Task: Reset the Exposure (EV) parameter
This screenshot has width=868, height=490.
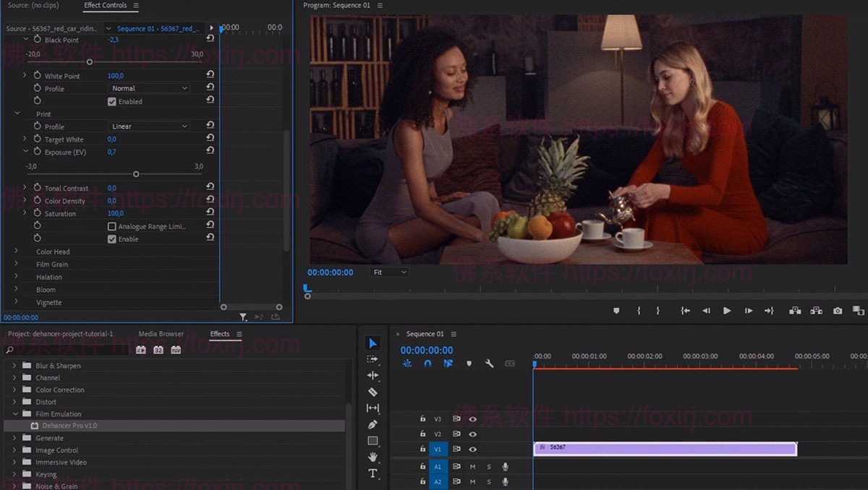Action: tap(210, 151)
